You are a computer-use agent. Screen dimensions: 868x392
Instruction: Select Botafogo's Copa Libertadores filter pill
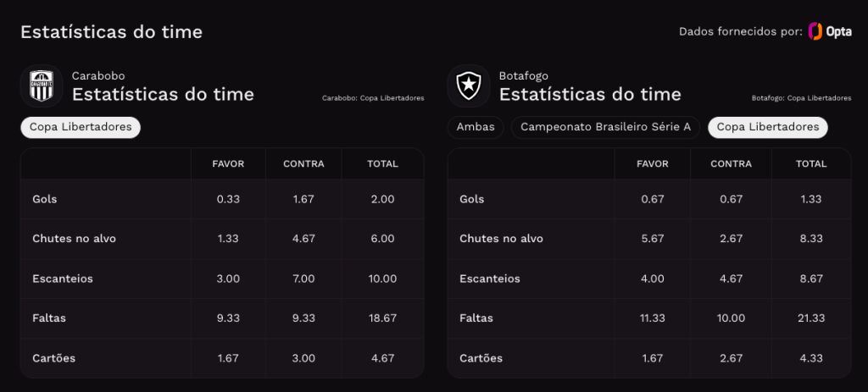pyautogui.click(x=768, y=127)
